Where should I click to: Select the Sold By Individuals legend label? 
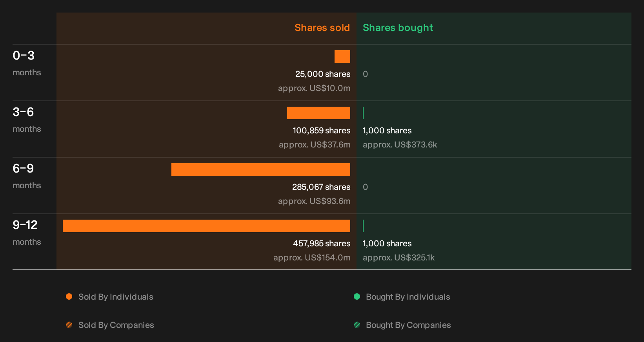point(116,297)
